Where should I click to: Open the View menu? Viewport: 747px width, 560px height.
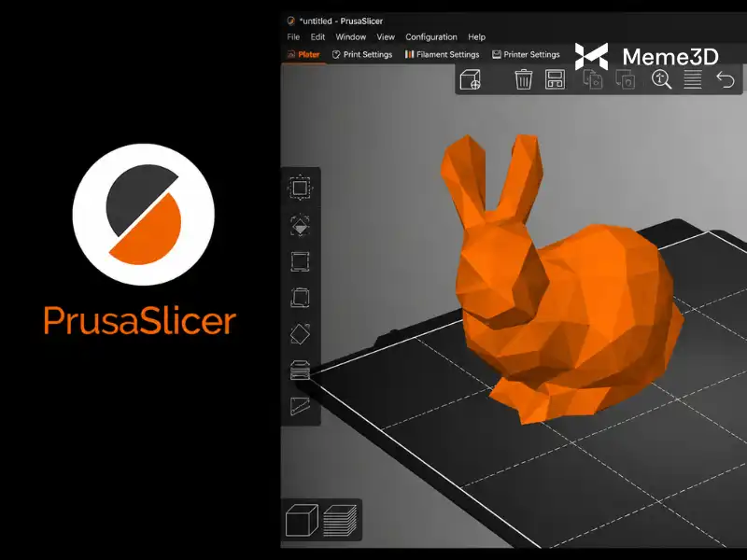point(386,37)
